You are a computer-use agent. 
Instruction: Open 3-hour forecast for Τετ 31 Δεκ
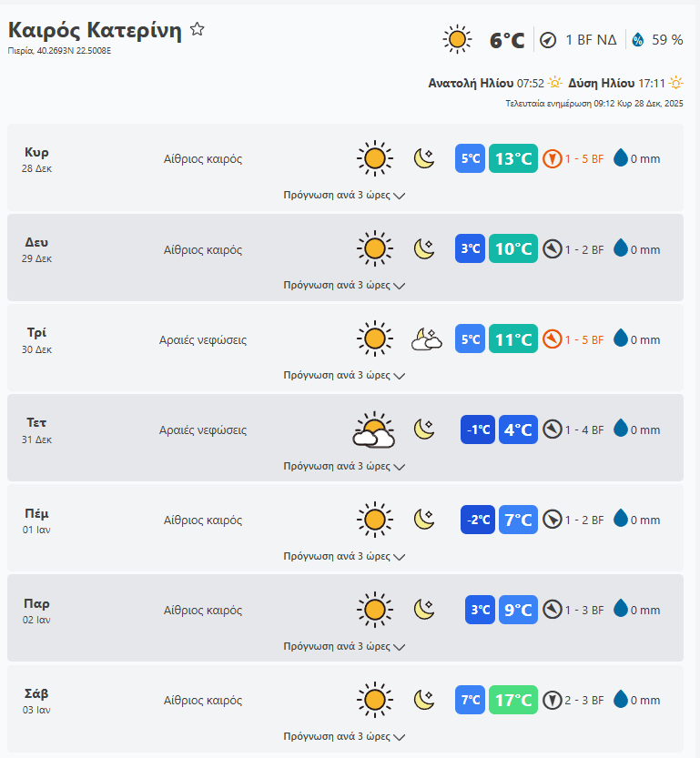[x=344, y=466]
